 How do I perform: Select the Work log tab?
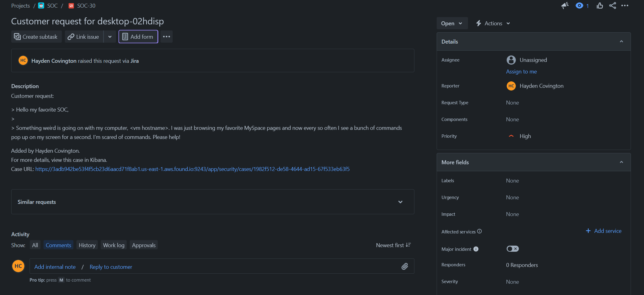click(114, 245)
